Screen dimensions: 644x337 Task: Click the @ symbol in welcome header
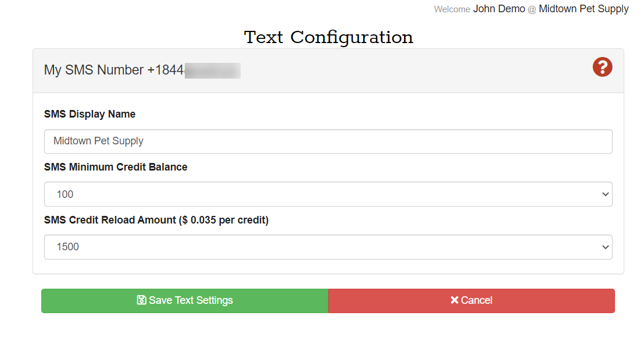click(x=532, y=9)
